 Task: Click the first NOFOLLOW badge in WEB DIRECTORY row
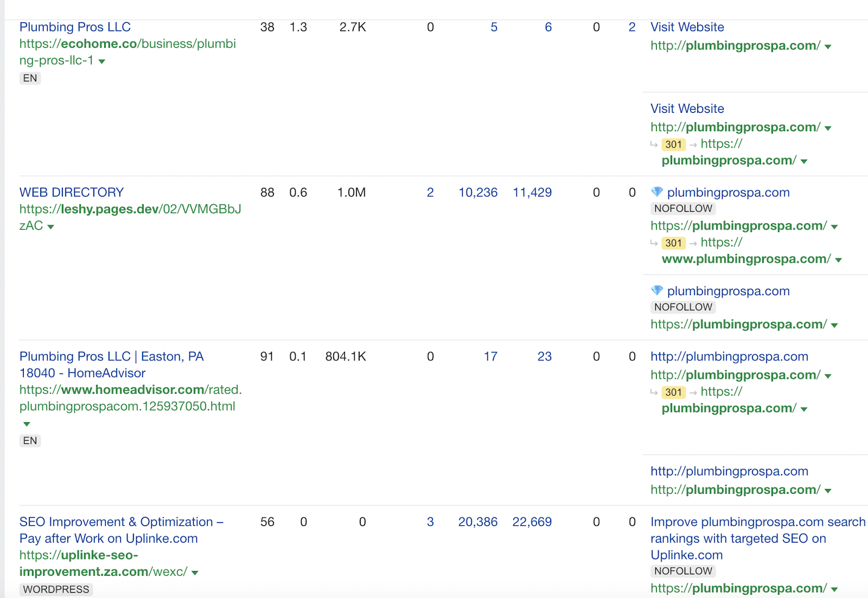683,208
